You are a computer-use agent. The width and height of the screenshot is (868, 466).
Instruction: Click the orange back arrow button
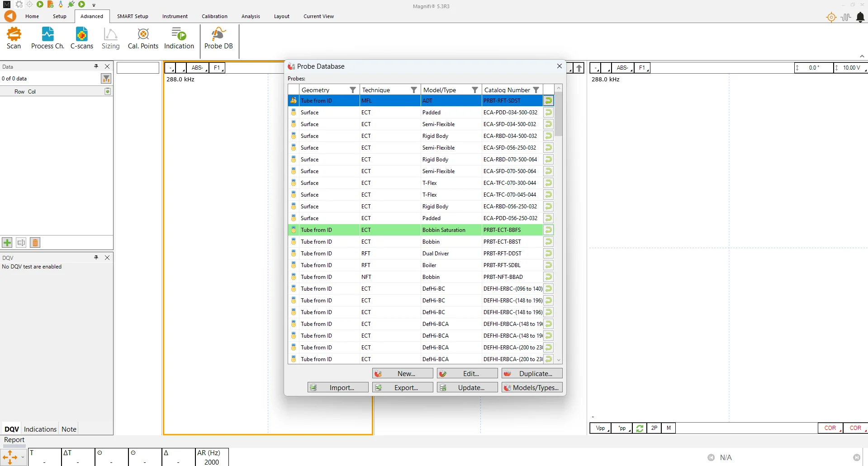point(10,16)
